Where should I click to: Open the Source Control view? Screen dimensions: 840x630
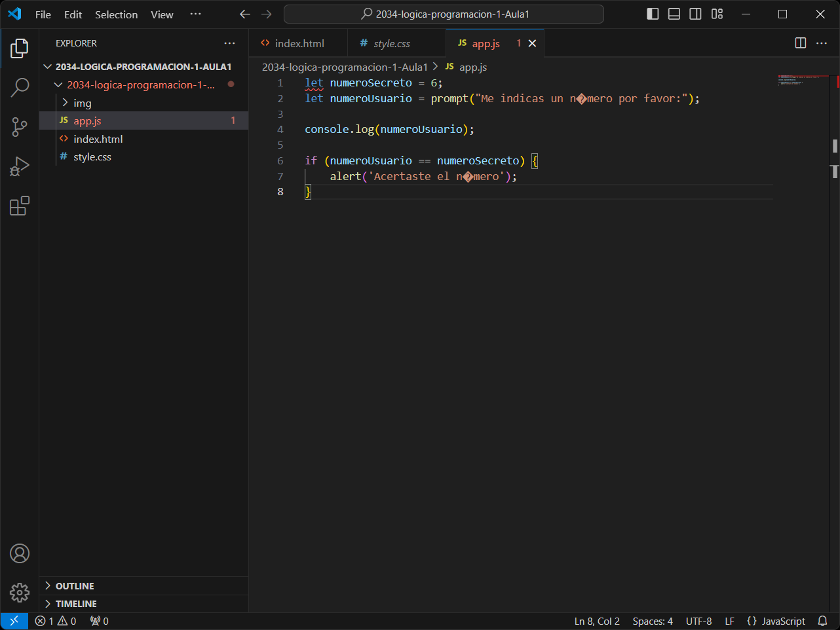pyautogui.click(x=20, y=127)
